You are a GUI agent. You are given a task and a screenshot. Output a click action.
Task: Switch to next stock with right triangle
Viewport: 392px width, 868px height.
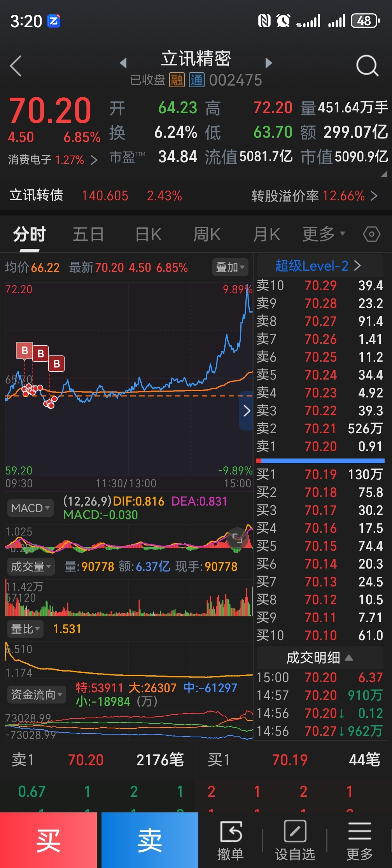pos(268,63)
